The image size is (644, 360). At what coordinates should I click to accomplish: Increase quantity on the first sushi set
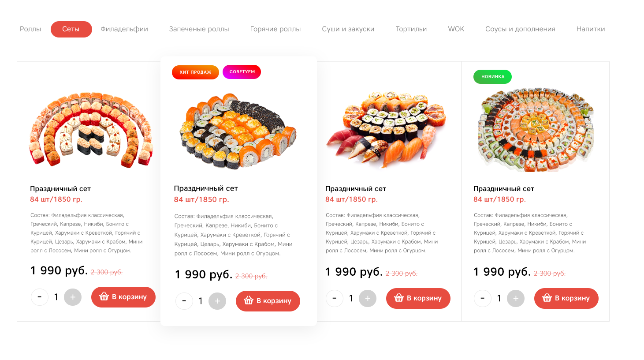73,297
